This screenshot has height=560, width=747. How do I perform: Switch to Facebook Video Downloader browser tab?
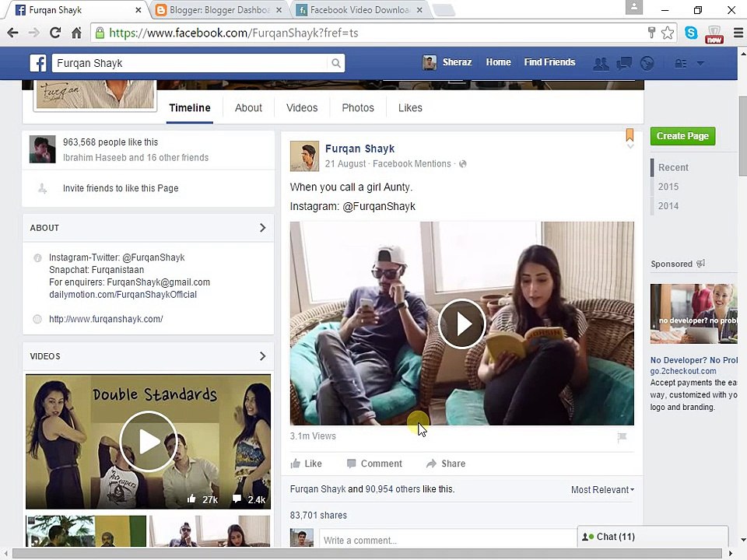359,10
